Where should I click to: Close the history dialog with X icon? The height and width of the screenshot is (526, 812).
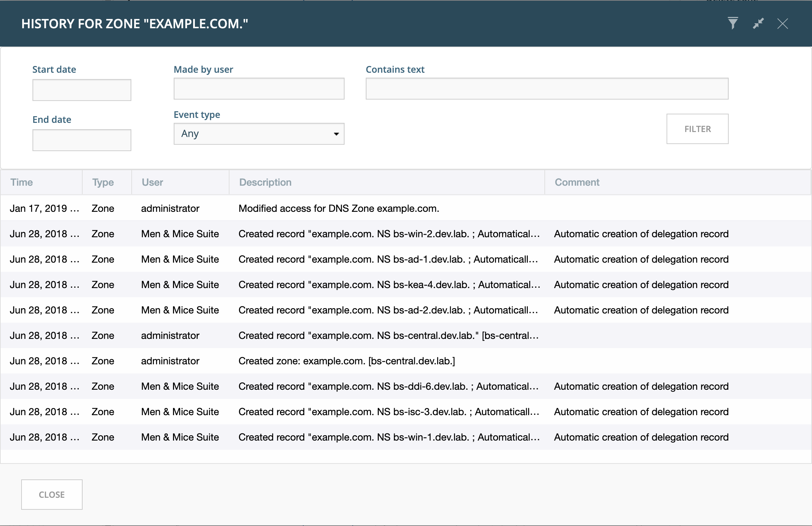click(x=783, y=24)
